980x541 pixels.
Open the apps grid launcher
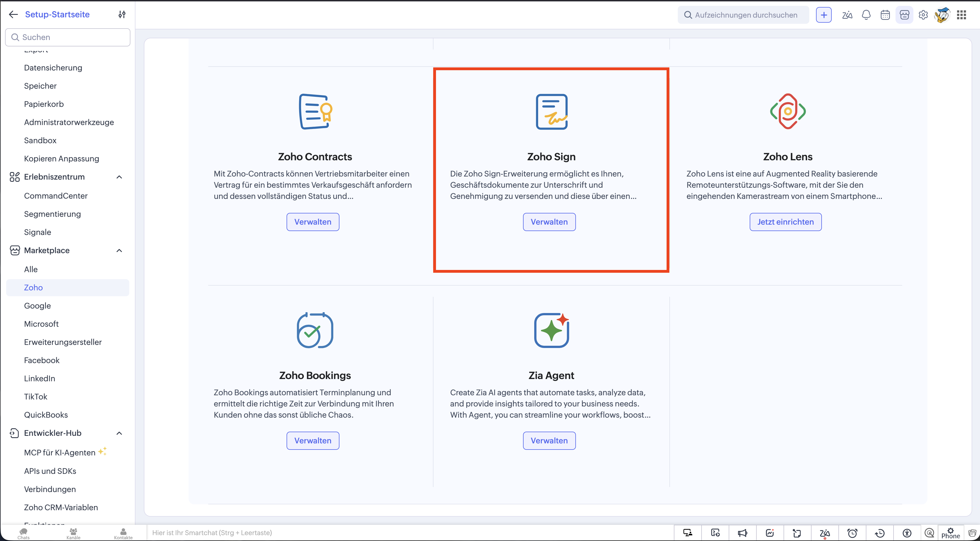pos(962,15)
